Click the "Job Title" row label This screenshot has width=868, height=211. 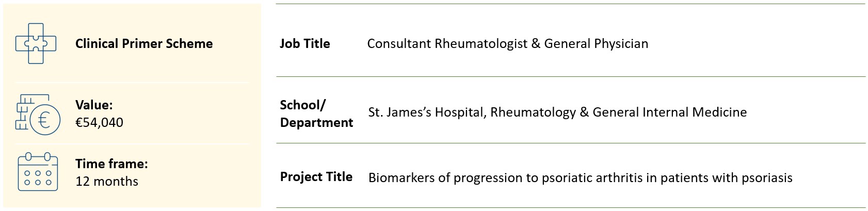point(304,44)
